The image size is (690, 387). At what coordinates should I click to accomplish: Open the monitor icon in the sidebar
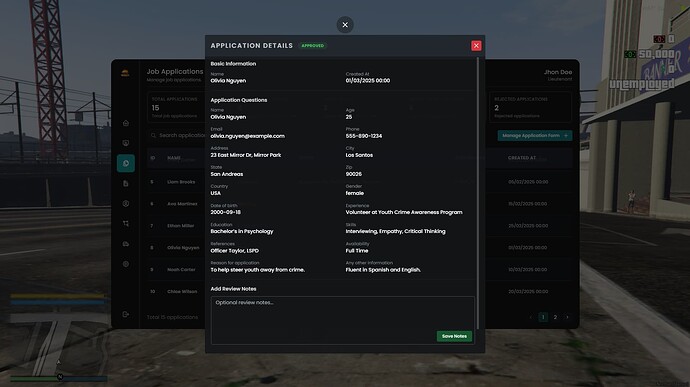point(126,143)
